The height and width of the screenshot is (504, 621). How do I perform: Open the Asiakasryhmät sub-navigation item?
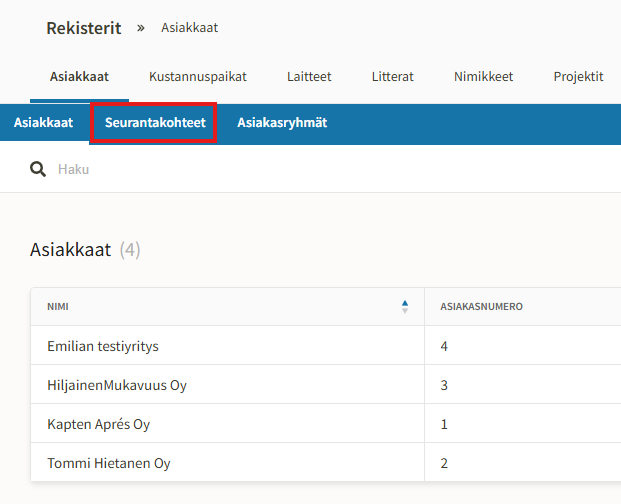pyautogui.click(x=282, y=123)
